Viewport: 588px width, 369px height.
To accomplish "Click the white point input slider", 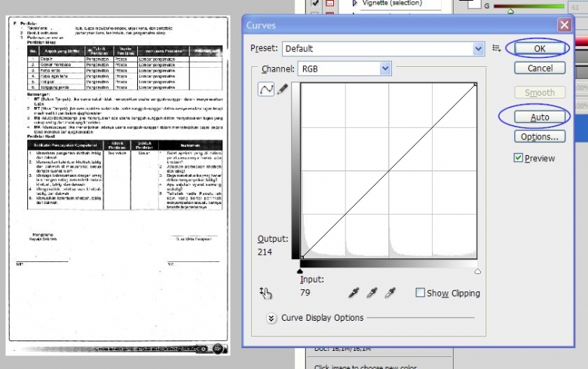I will click(477, 271).
